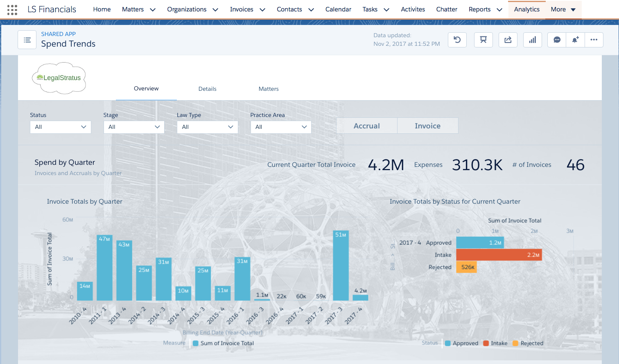Expand the Reports menu chevron
Viewport: 619px width, 364px height.
click(x=499, y=10)
